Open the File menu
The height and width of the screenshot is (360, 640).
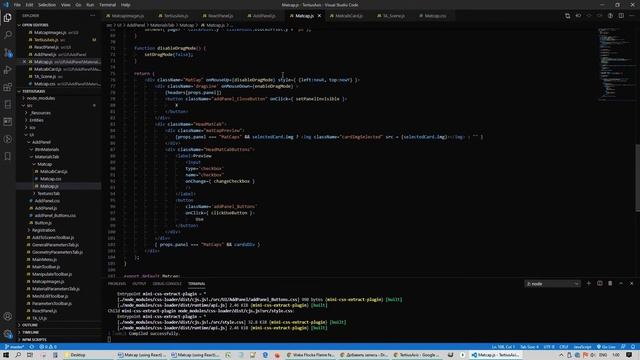(x=17, y=5)
